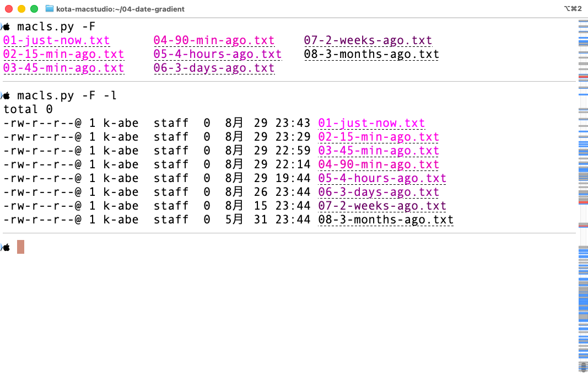Click '08-3-months-ago.txt' in the long listing
588x379 pixels.
click(386, 220)
